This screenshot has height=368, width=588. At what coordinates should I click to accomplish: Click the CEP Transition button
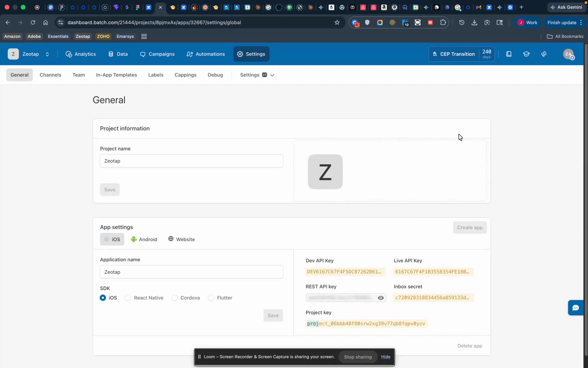[461, 54]
